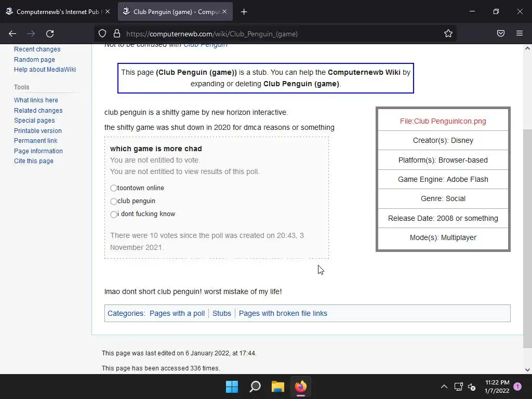This screenshot has height=399, width=532.
Task: Open the tracking protection shield panel
Action: click(102, 34)
